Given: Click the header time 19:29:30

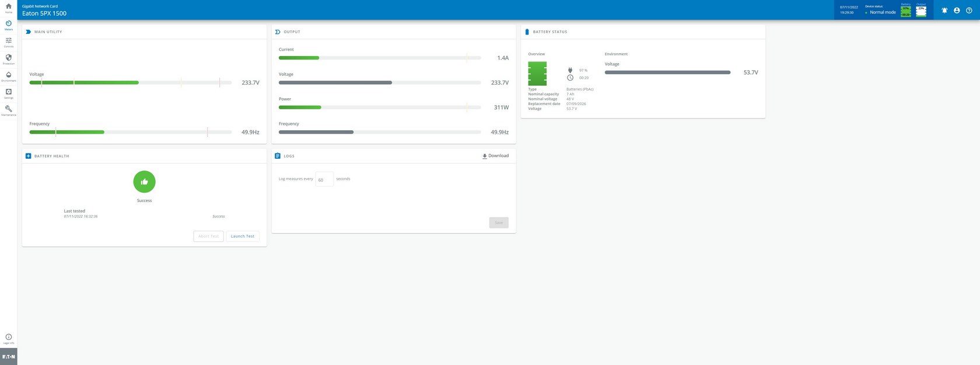Looking at the screenshot, I should 847,12.
